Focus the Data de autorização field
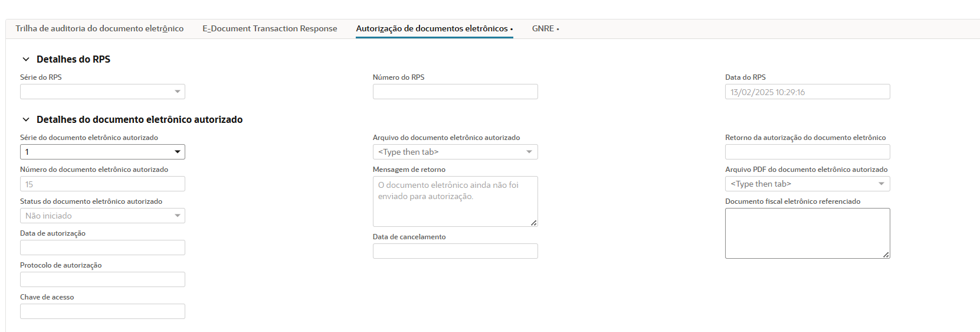The width and height of the screenshot is (980, 332). [x=102, y=248]
